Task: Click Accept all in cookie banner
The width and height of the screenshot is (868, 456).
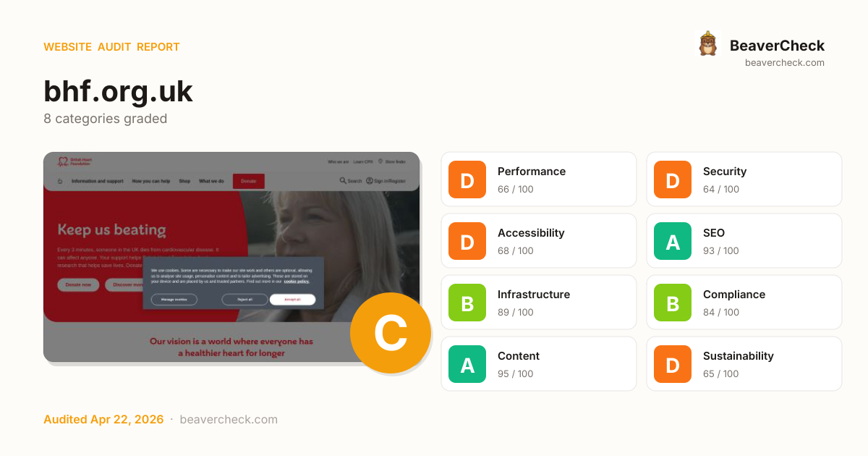Action: click(x=292, y=299)
